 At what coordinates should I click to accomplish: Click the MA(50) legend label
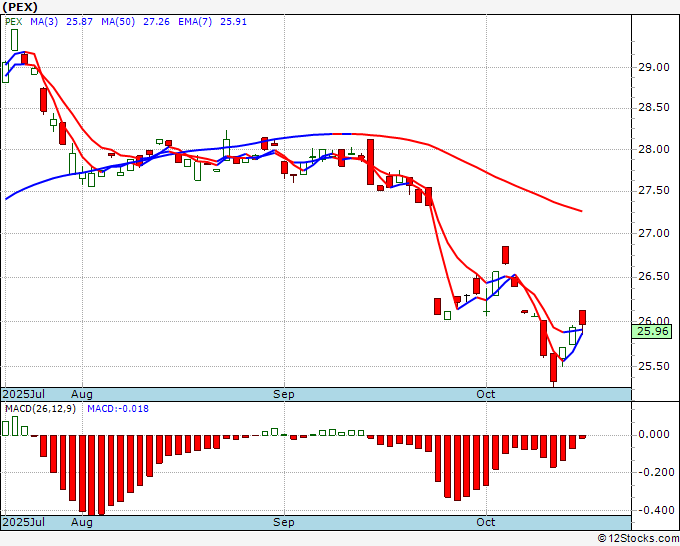pyautogui.click(x=118, y=22)
